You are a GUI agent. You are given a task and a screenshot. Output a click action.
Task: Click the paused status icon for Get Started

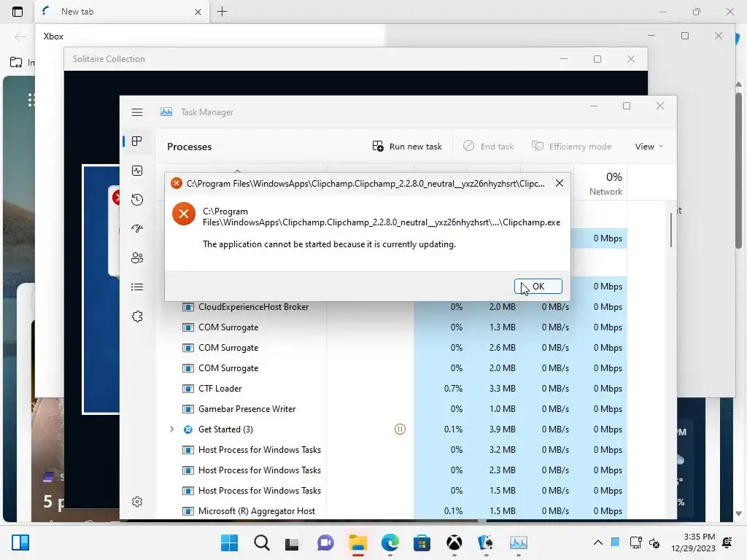(400, 429)
